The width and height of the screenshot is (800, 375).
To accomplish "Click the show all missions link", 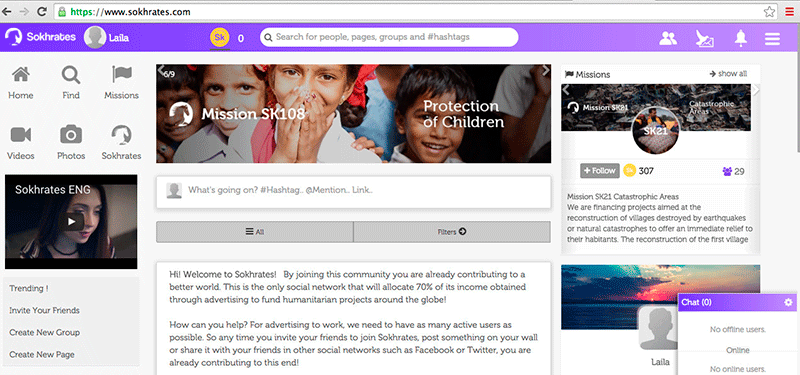I will click(x=728, y=74).
